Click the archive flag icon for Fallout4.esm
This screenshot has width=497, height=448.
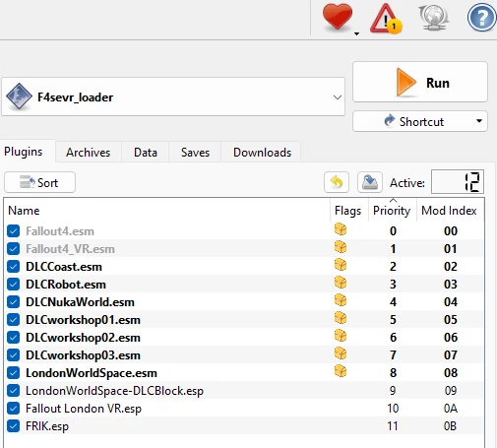[341, 229]
